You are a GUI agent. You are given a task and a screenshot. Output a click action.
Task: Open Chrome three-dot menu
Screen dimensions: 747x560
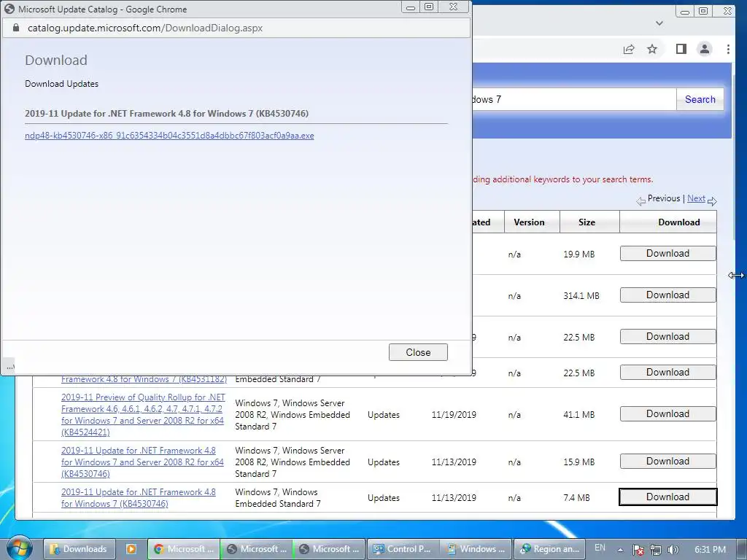(728, 49)
